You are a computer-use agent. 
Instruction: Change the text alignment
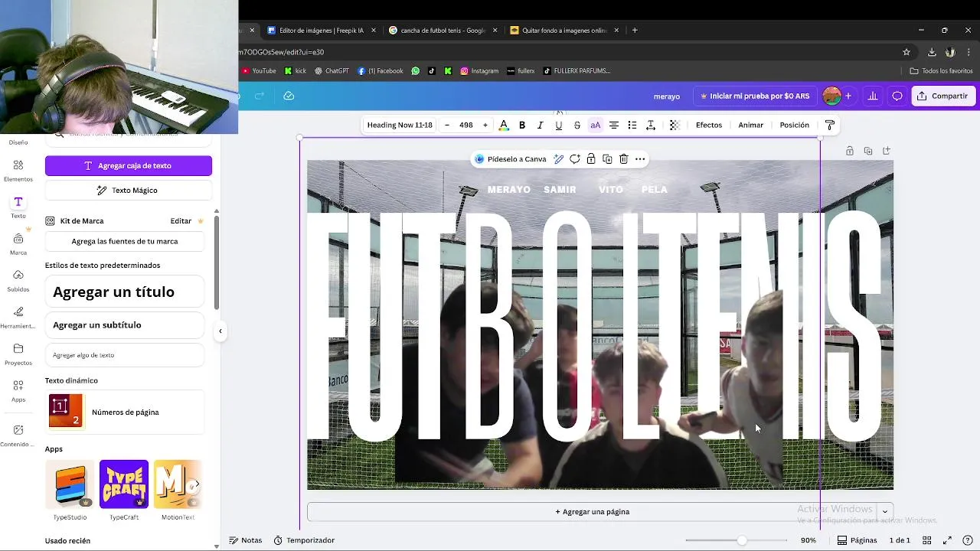click(614, 125)
